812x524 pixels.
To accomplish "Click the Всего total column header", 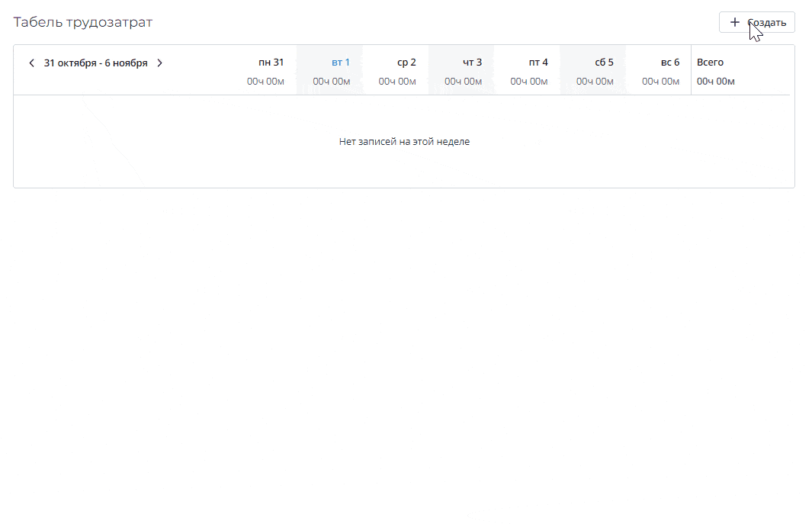I will [710, 63].
